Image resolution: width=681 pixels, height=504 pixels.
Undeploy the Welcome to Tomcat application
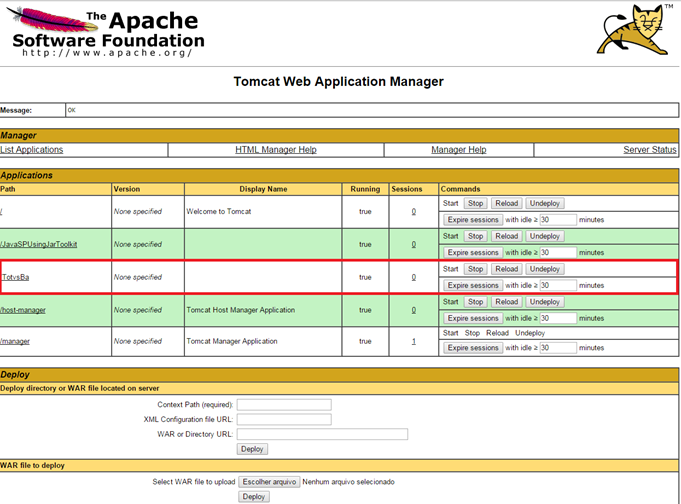pyautogui.click(x=545, y=203)
